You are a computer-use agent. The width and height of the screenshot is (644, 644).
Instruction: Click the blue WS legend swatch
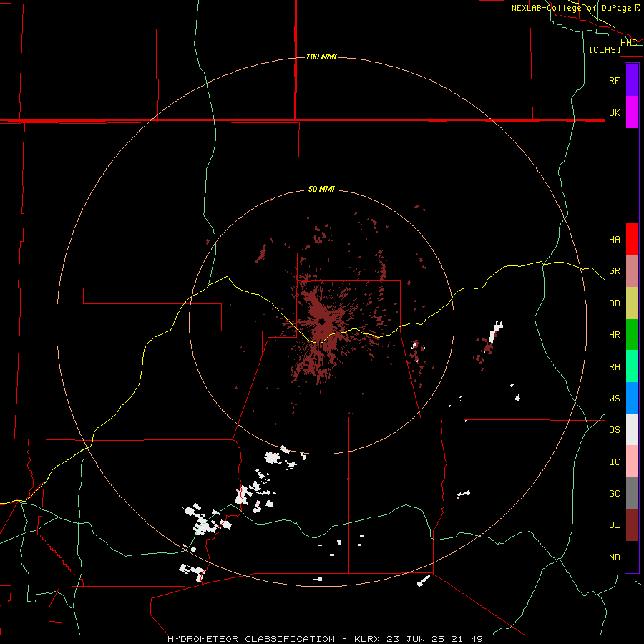pos(632,398)
